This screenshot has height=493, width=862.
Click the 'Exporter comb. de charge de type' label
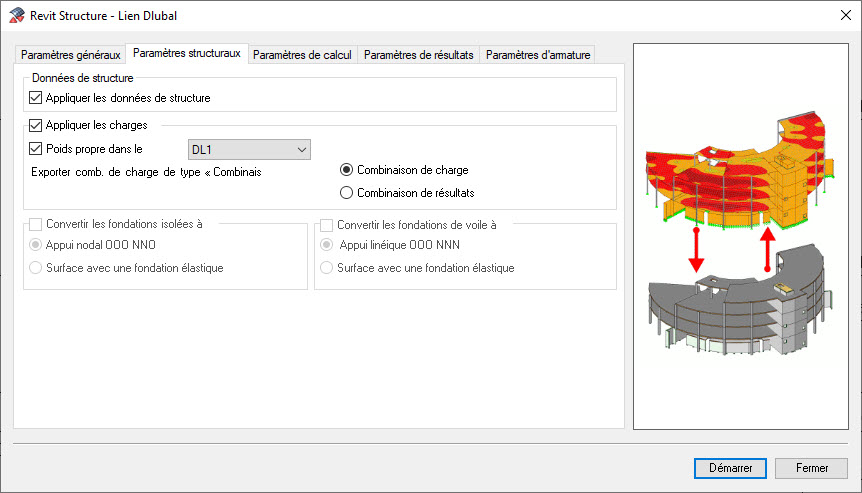[x=146, y=172]
